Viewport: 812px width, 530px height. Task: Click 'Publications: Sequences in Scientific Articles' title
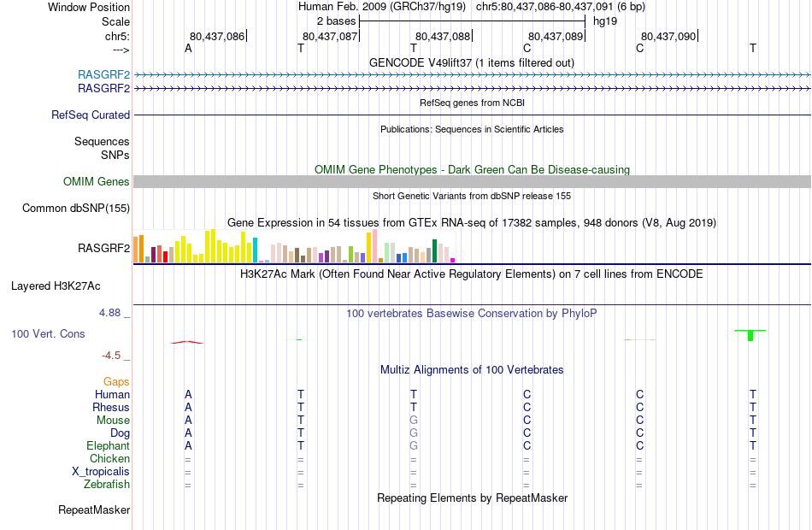(472, 129)
